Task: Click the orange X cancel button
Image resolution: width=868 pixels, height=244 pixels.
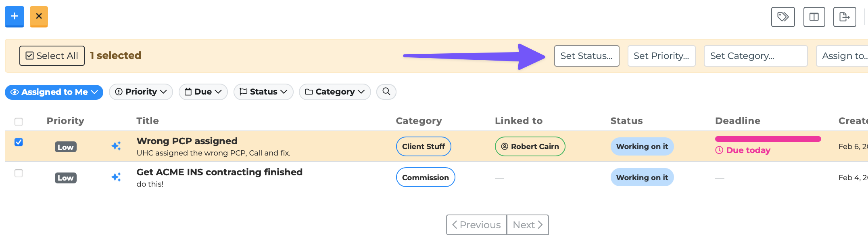Action: (39, 17)
